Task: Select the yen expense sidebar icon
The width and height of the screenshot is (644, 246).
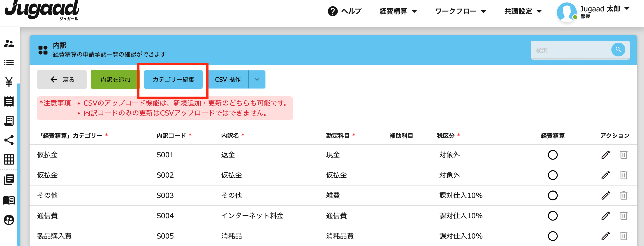Action: (x=9, y=82)
